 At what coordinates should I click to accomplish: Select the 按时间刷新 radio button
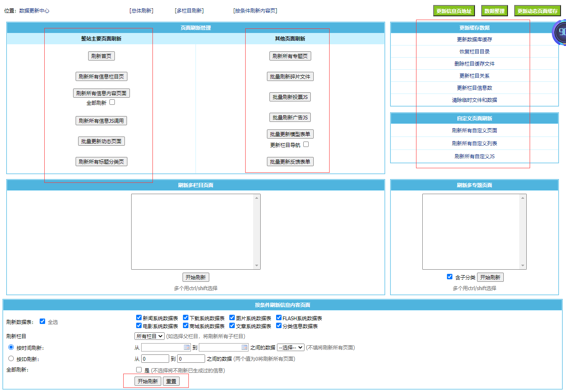click(11, 347)
